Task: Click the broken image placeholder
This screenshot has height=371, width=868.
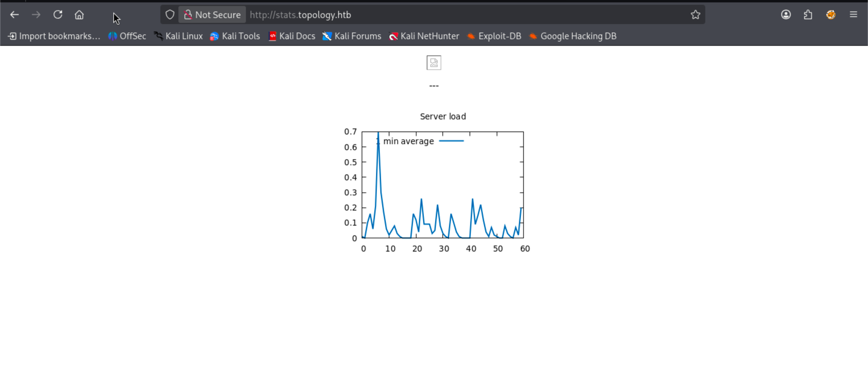Action: (x=434, y=63)
